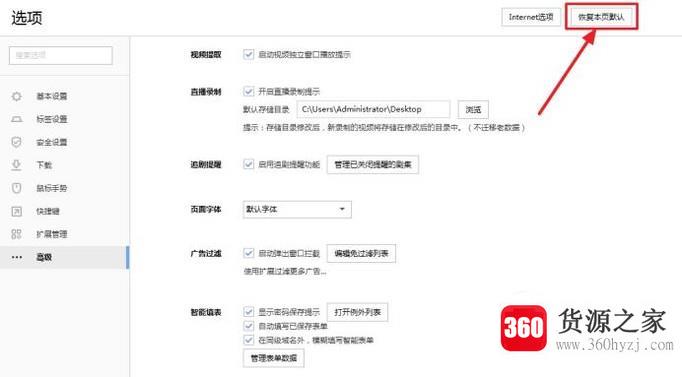This screenshot has width=682, height=377.
Task: Click 管理已关闭提醒的剧集 button
Action: 373,164
